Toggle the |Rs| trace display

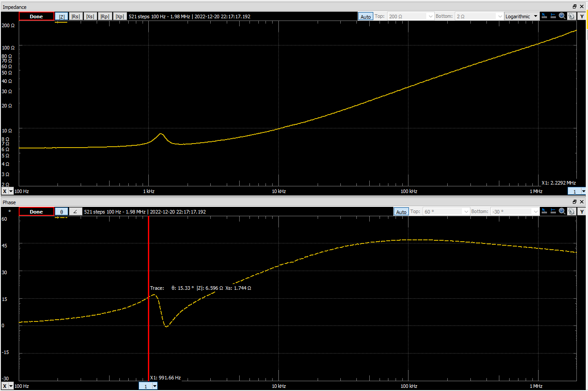[76, 16]
